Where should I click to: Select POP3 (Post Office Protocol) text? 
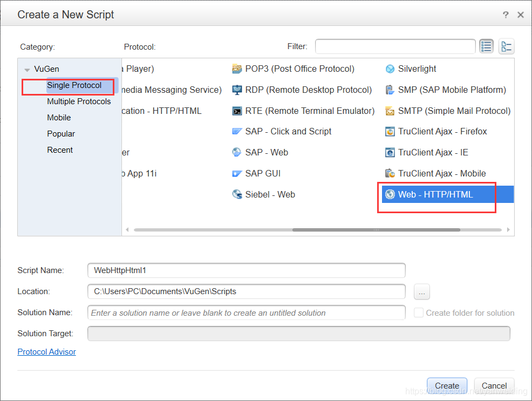tap(299, 69)
